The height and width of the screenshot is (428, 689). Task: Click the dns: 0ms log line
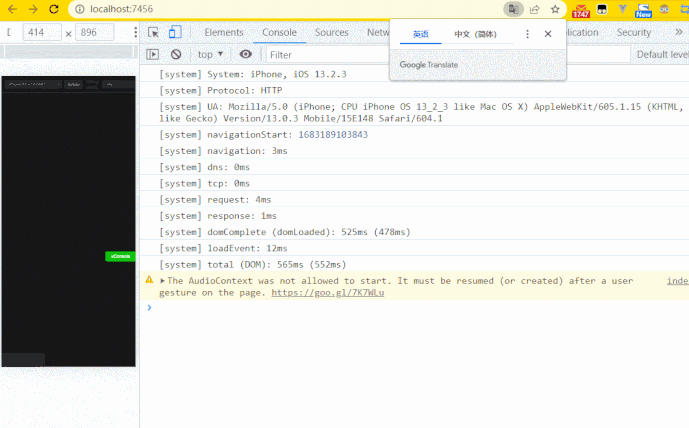tap(204, 167)
